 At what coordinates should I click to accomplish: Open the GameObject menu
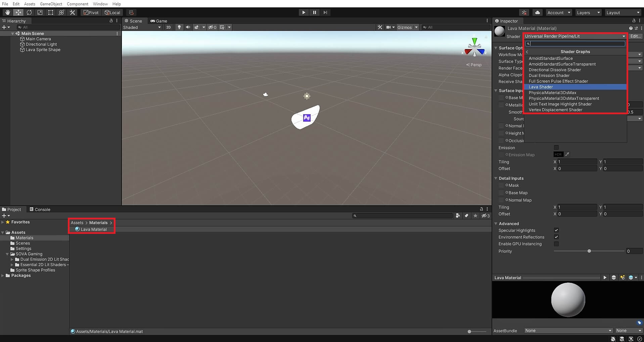(51, 4)
